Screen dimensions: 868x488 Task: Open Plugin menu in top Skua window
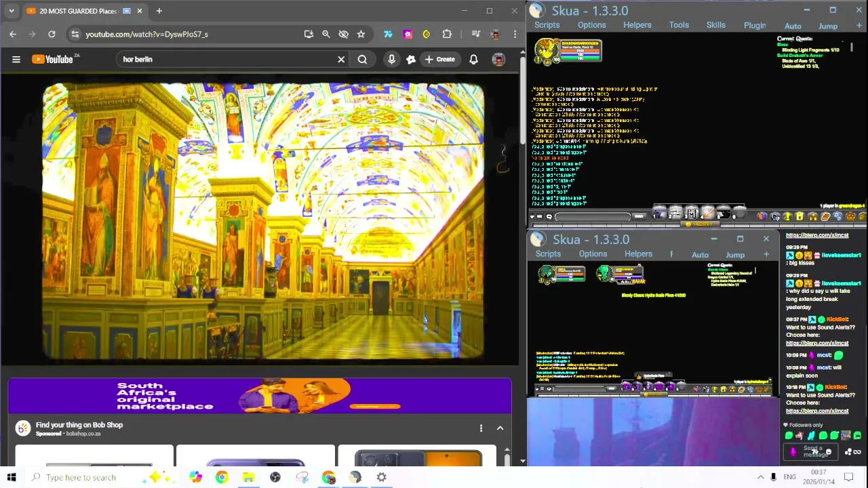755,26
